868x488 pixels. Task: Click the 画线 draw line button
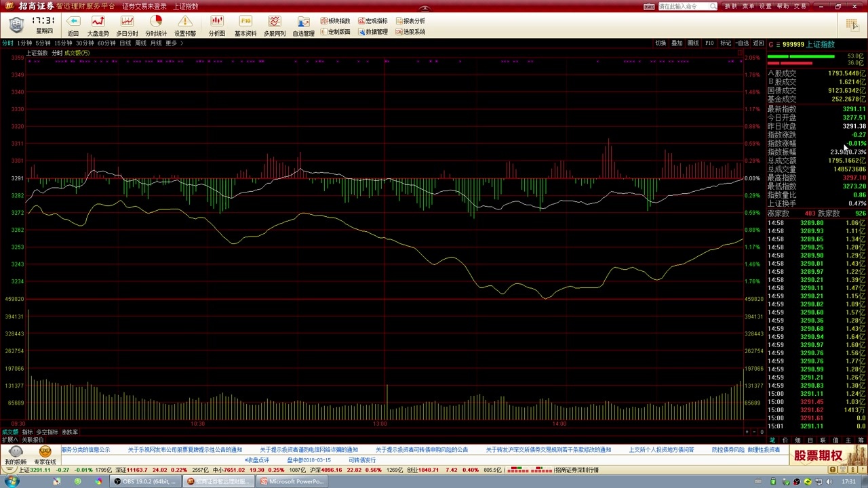693,43
